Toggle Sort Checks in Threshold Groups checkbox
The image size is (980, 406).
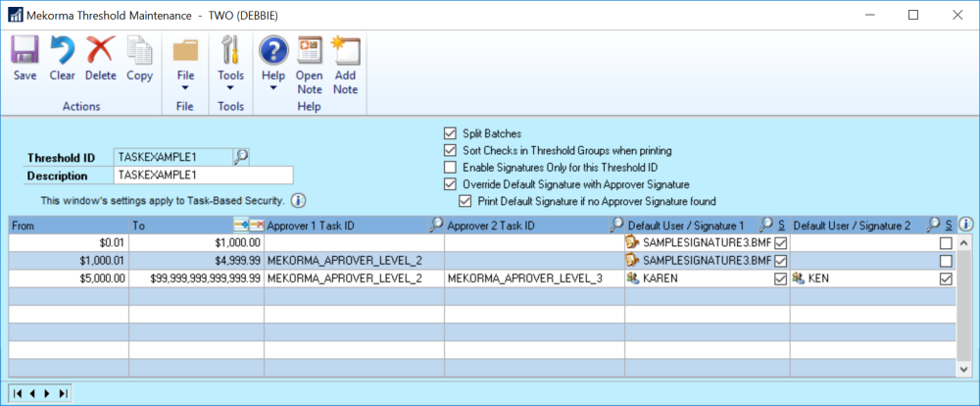tap(450, 150)
